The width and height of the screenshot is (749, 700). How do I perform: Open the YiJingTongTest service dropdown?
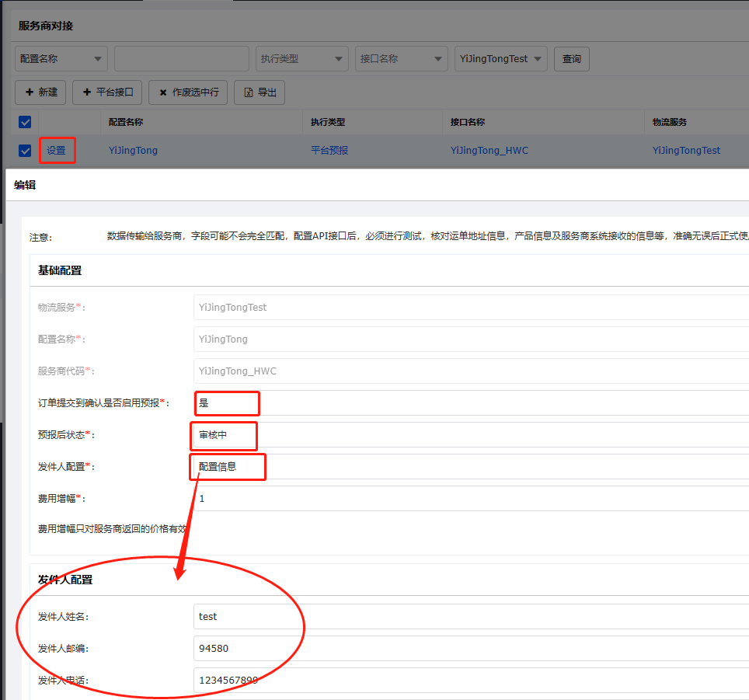(x=500, y=59)
